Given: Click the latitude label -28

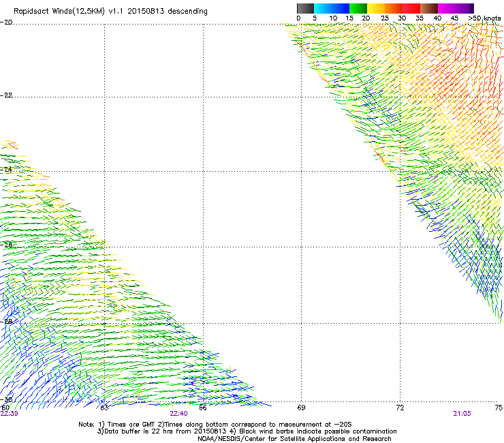Looking at the screenshot, I should click(x=6, y=322).
